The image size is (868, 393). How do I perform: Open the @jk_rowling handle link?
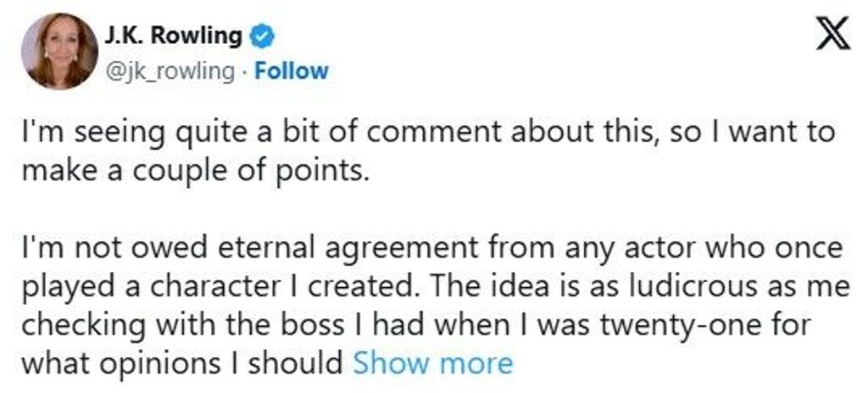[170, 70]
